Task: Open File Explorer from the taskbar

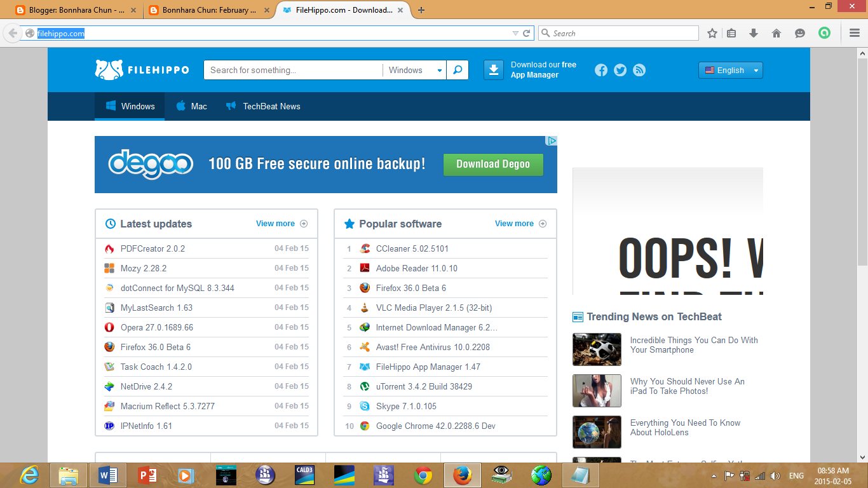Action: point(68,475)
